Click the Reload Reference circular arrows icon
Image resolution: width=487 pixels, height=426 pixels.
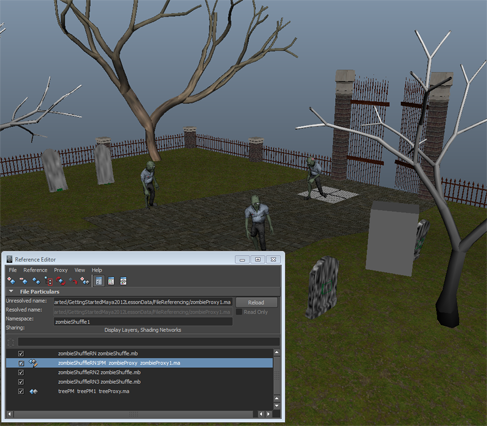coord(61,281)
